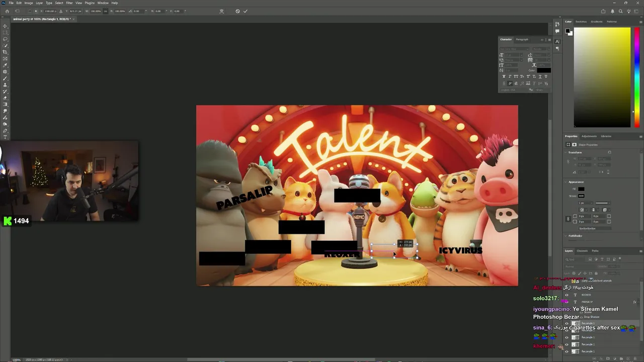Click the Home icon in options bar
Image resolution: width=644 pixels, height=362 pixels.
point(7,11)
